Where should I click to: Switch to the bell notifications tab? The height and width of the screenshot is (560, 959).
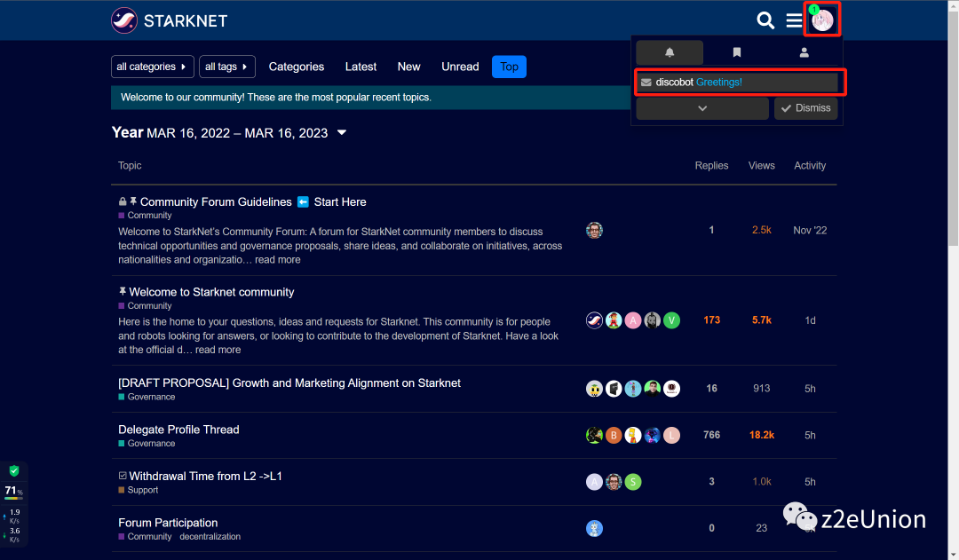tap(670, 52)
